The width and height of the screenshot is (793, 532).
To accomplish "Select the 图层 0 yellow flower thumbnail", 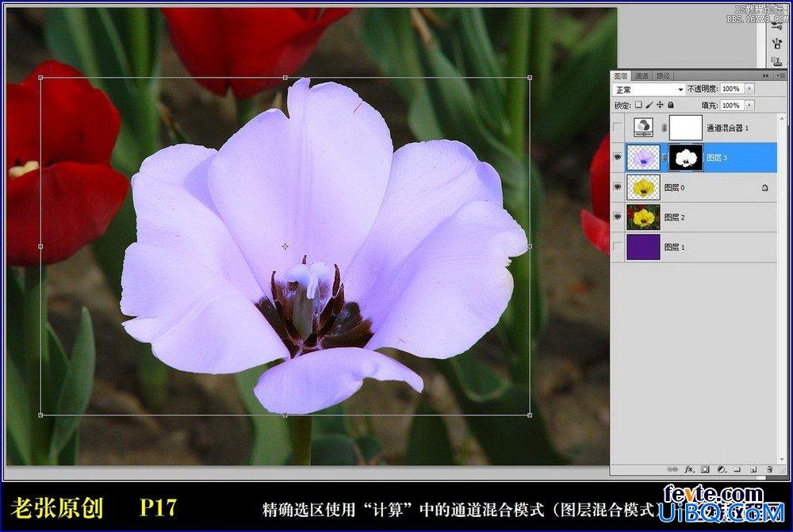I will coord(643,188).
